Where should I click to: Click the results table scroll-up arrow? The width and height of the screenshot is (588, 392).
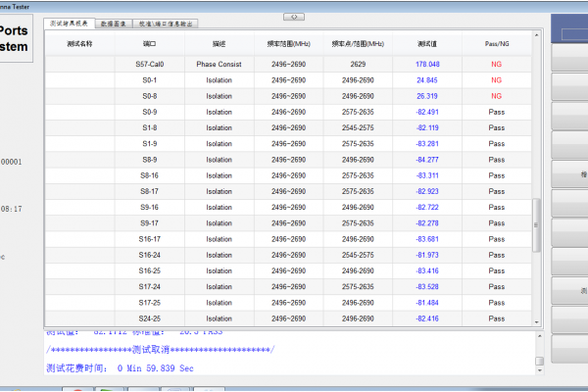[x=536, y=35]
